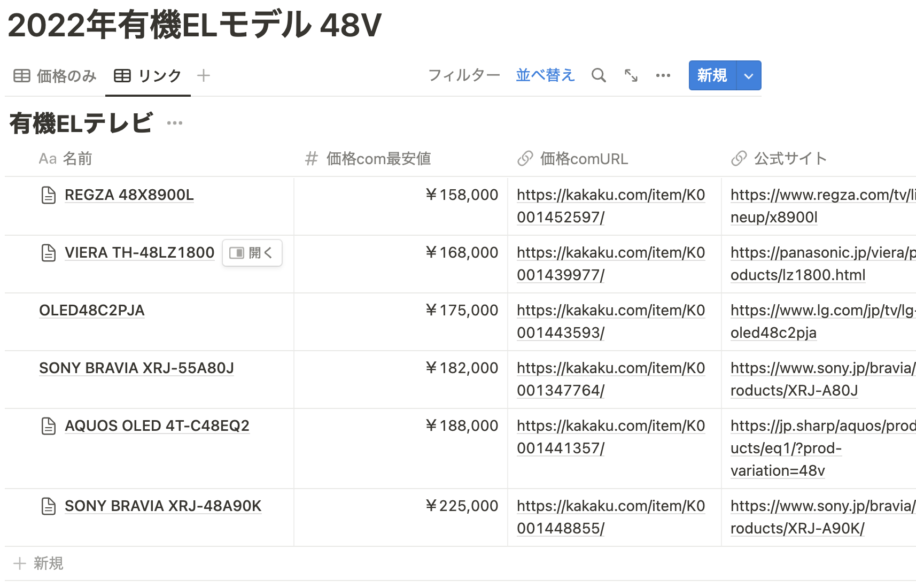Click the 価格com最安値 column header

(378, 159)
